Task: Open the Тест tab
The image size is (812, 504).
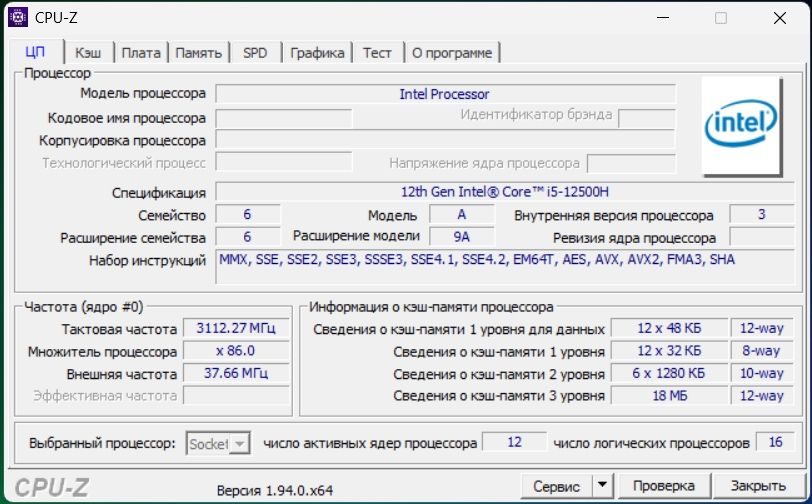Action: [x=377, y=53]
